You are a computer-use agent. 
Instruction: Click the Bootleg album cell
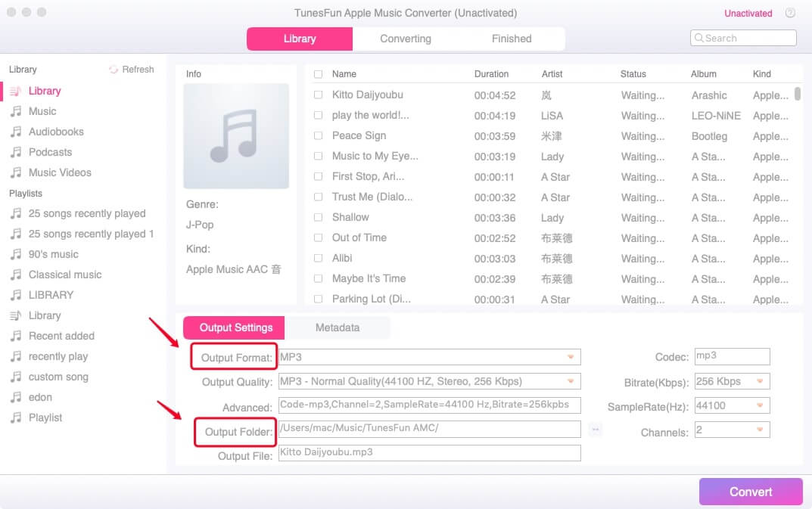pos(709,136)
